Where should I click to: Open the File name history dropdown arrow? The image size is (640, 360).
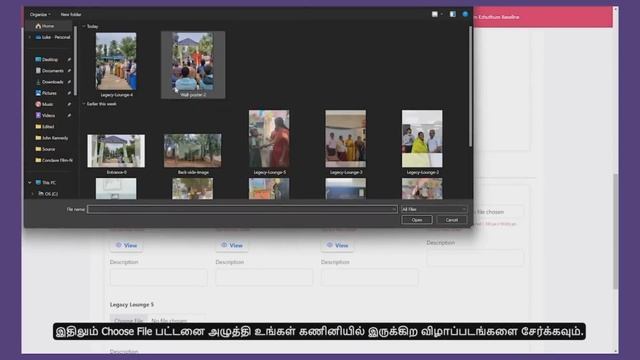[394, 209]
